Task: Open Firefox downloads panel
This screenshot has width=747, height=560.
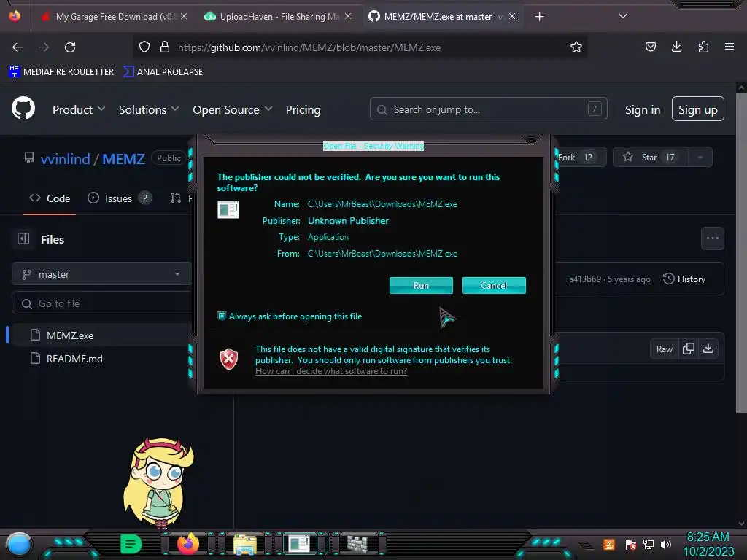Action: click(676, 47)
